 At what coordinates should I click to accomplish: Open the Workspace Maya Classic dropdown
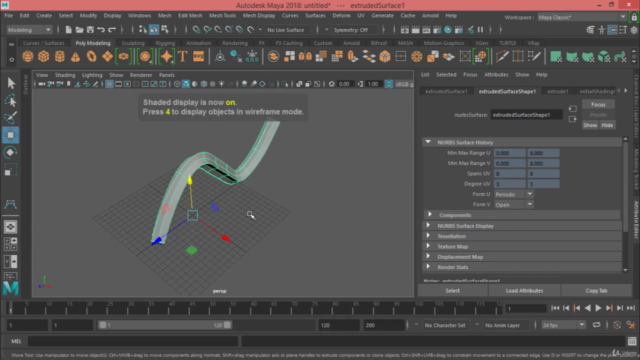[x=582, y=17]
